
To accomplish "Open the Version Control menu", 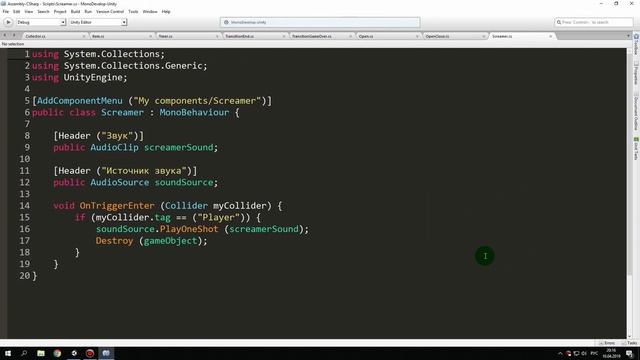I will [110, 11].
